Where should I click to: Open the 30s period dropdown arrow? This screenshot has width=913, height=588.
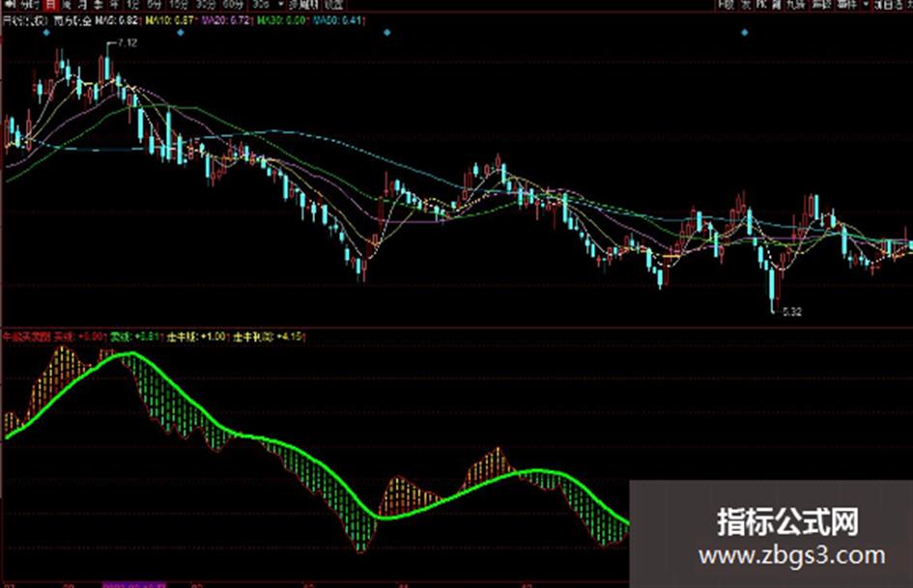[x=280, y=5]
